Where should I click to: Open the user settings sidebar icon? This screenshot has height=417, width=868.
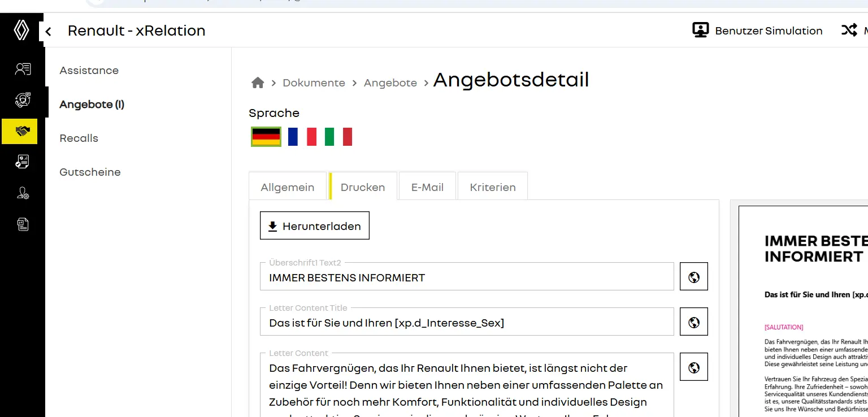23,193
